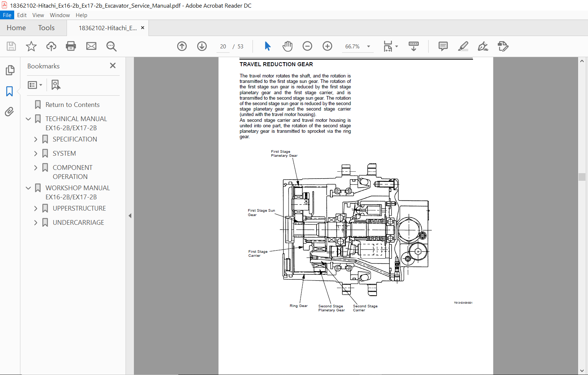Open the Sign document pen tool
This screenshot has height=375, width=588.
tap(483, 46)
